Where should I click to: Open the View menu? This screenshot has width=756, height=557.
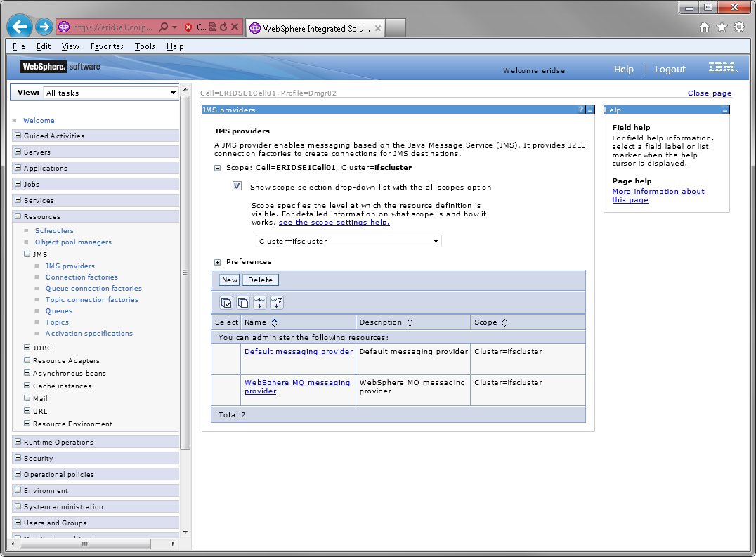[x=70, y=46]
